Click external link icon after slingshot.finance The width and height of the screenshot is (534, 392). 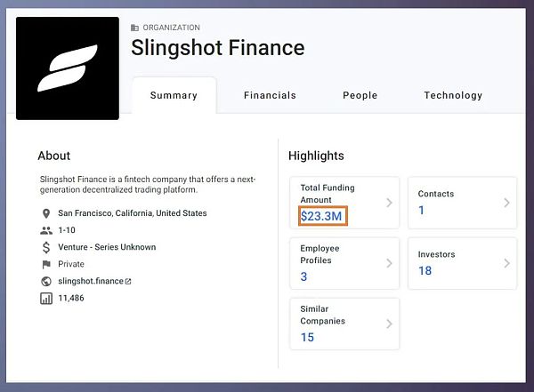[x=128, y=282]
